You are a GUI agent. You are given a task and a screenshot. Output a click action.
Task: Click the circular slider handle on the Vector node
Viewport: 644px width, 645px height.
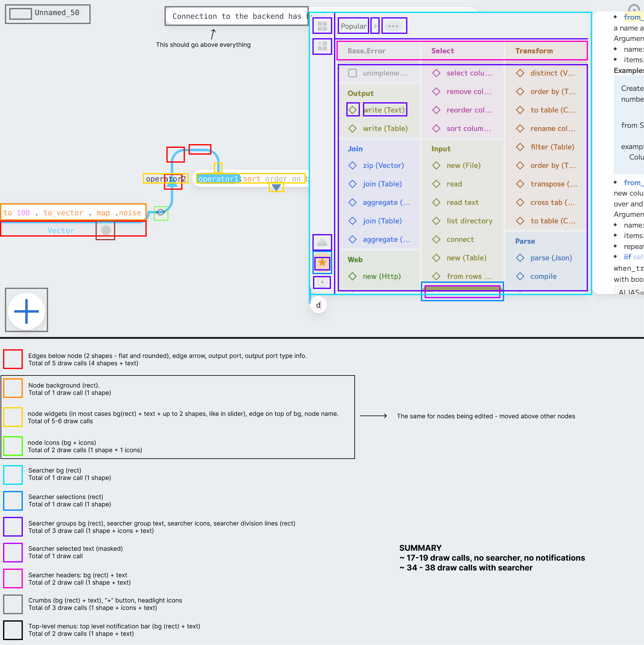106,230
